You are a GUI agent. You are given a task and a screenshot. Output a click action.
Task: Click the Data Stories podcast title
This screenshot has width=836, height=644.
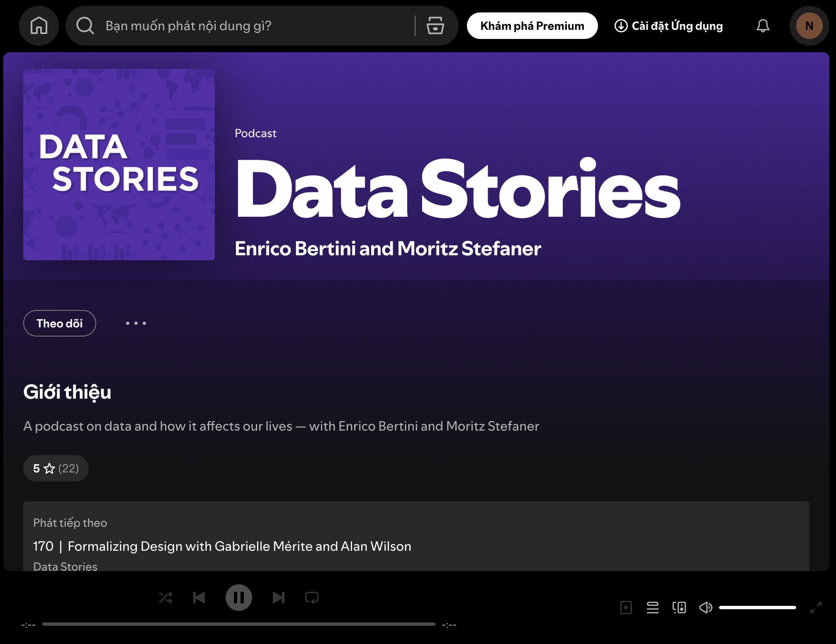[458, 189]
